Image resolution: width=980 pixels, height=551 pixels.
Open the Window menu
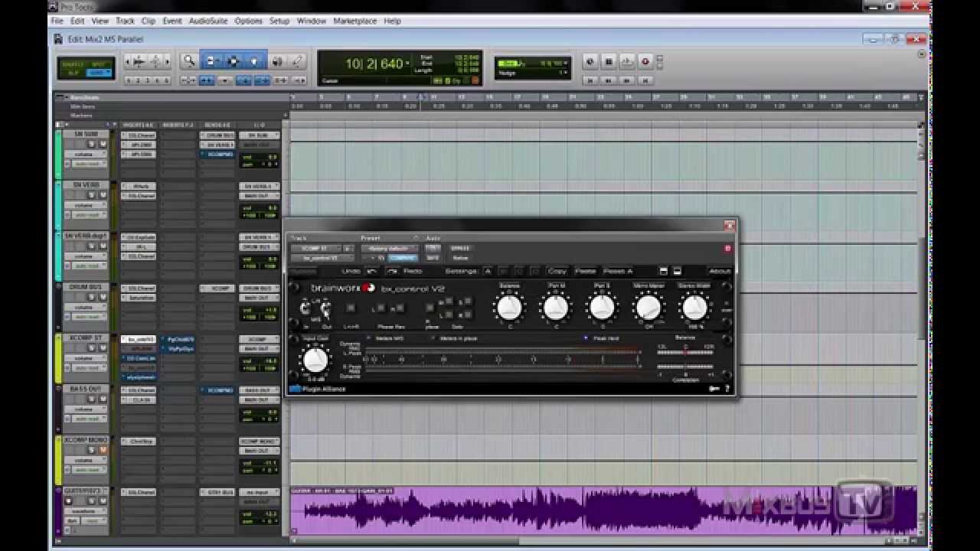311,21
